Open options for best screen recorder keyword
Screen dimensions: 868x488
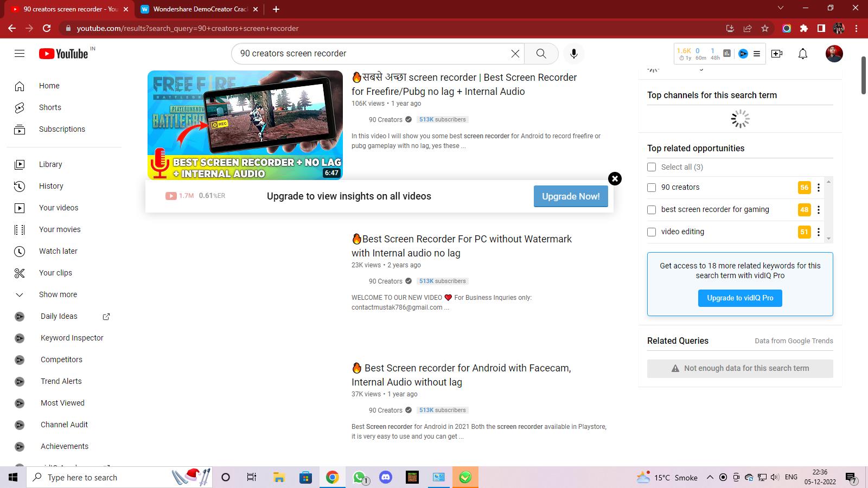pyautogui.click(x=819, y=210)
